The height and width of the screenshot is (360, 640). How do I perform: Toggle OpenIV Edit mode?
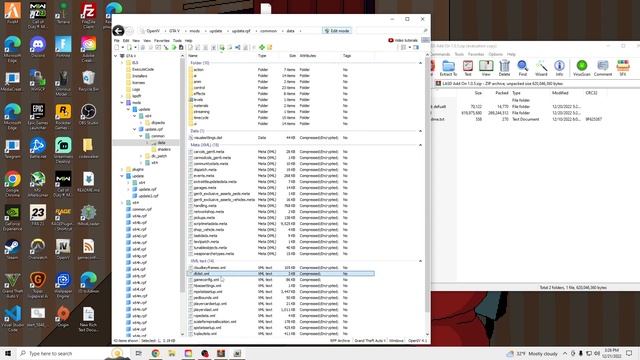[337, 31]
